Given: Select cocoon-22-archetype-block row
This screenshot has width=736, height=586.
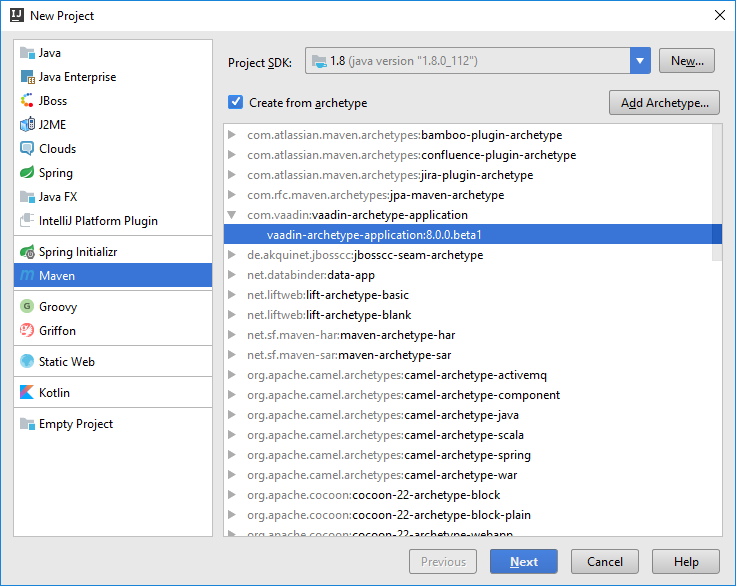Looking at the screenshot, I should tap(473, 495).
